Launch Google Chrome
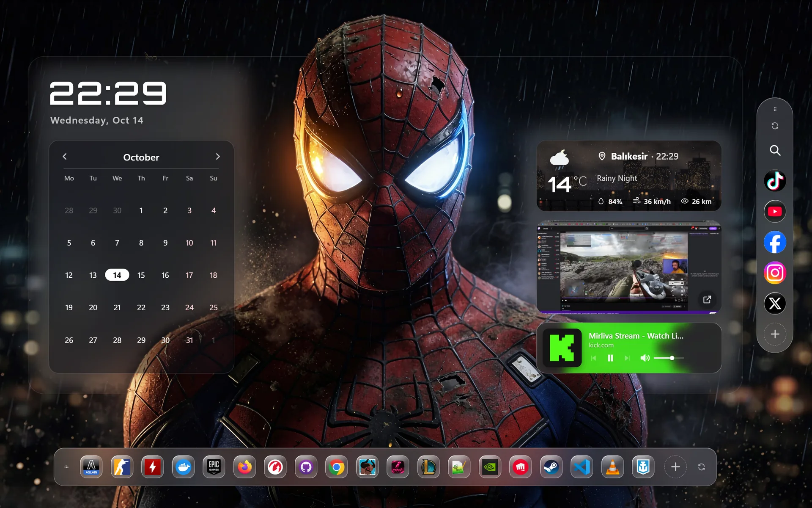812x508 pixels. [x=337, y=467]
